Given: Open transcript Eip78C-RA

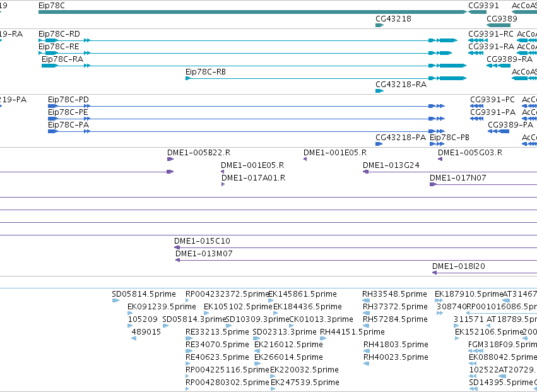Looking at the screenshot, I should (62, 59).
